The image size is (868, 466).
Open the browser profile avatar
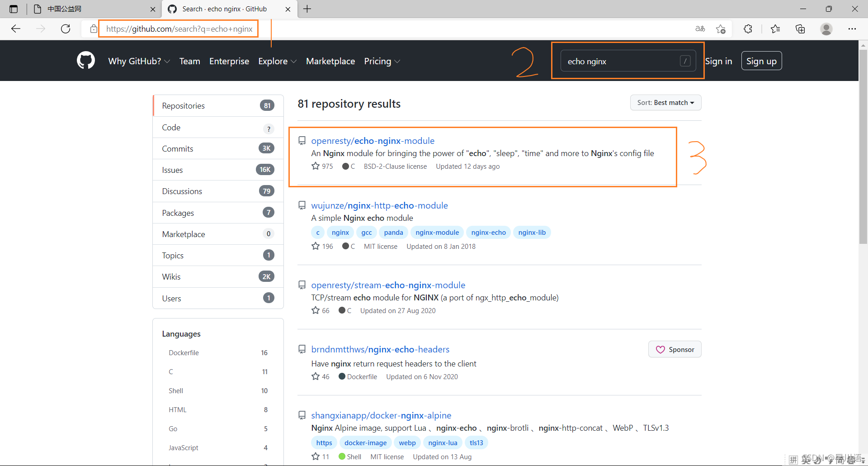pos(826,29)
